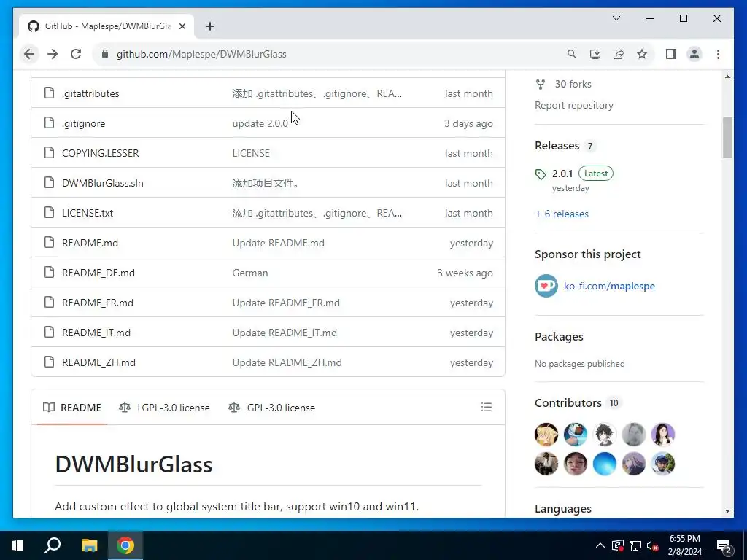This screenshot has width=747, height=560.
Task: Open the Releases heading link
Action: [x=557, y=146]
